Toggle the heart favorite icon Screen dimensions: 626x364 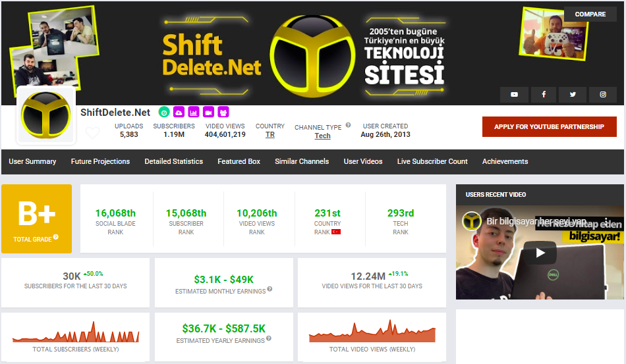click(x=92, y=133)
